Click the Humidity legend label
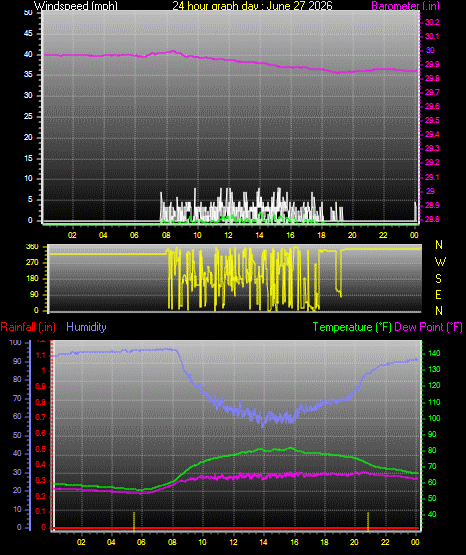Image resolution: width=466 pixels, height=555 pixels. click(x=86, y=327)
